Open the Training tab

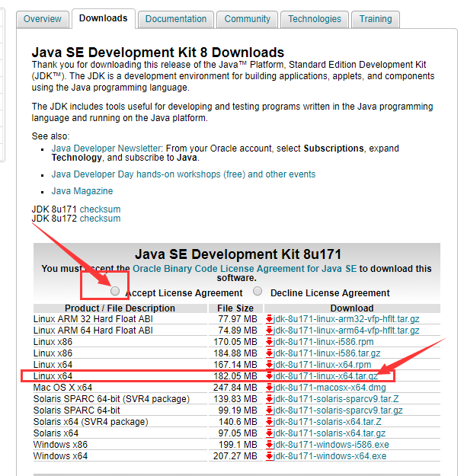(376, 19)
